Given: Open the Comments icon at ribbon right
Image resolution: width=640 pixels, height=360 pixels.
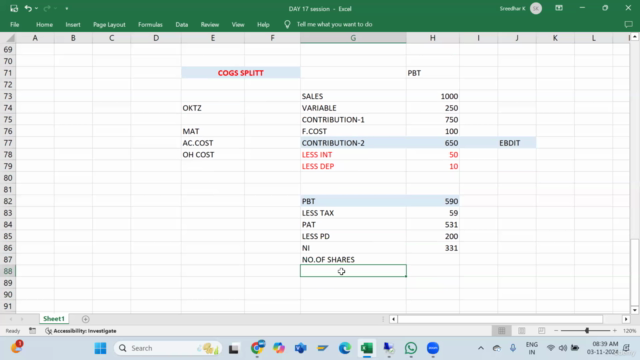Looking at the screenshot, I should [628, 24].
